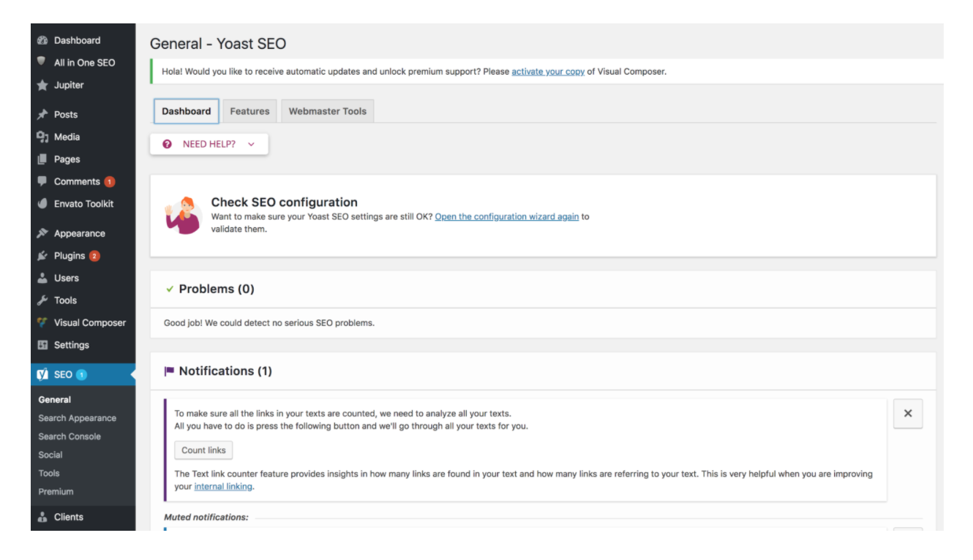
Task: Open the Visual Composer menu label
Action: [x=90, y=322]
